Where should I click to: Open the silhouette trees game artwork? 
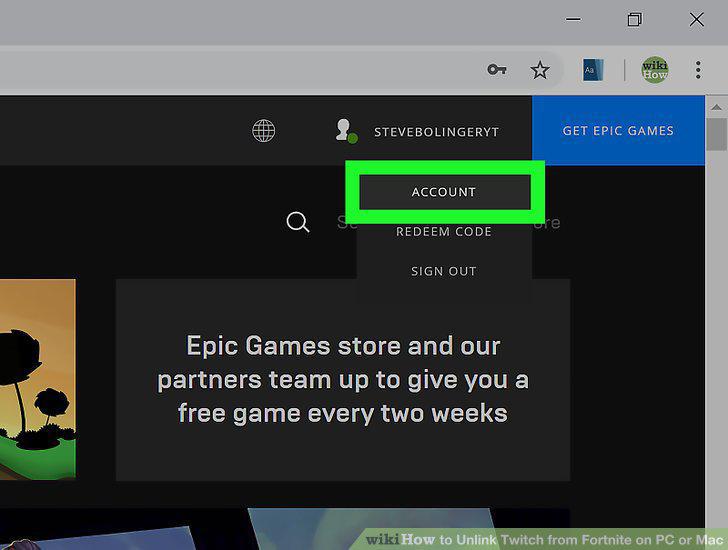click(38, 379)
